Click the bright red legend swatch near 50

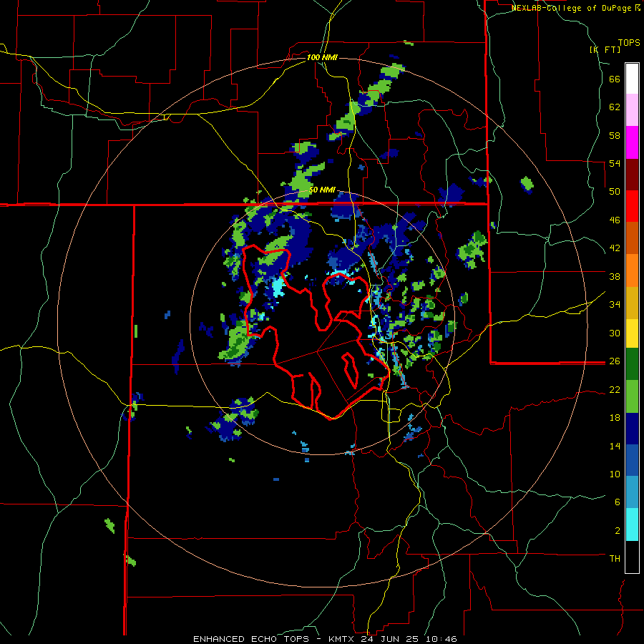coord(632,206)
